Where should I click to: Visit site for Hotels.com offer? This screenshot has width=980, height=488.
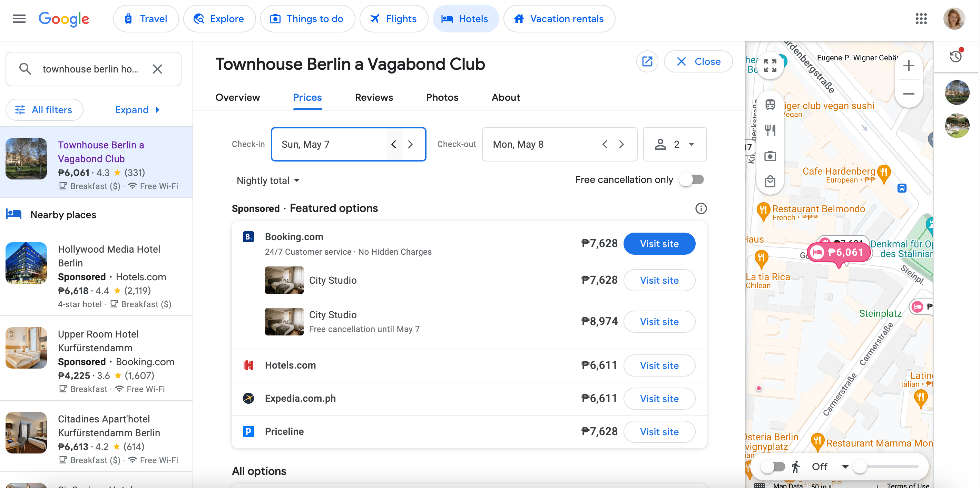click(x=659, y=365)
